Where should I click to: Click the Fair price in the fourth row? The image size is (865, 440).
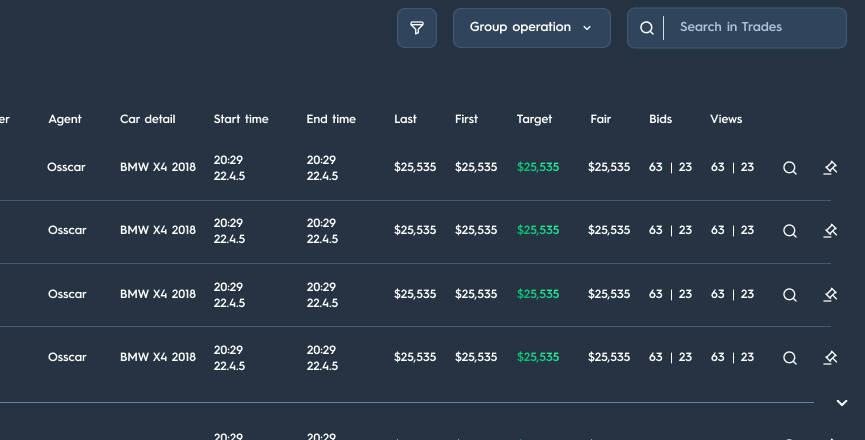click(609, 357)
